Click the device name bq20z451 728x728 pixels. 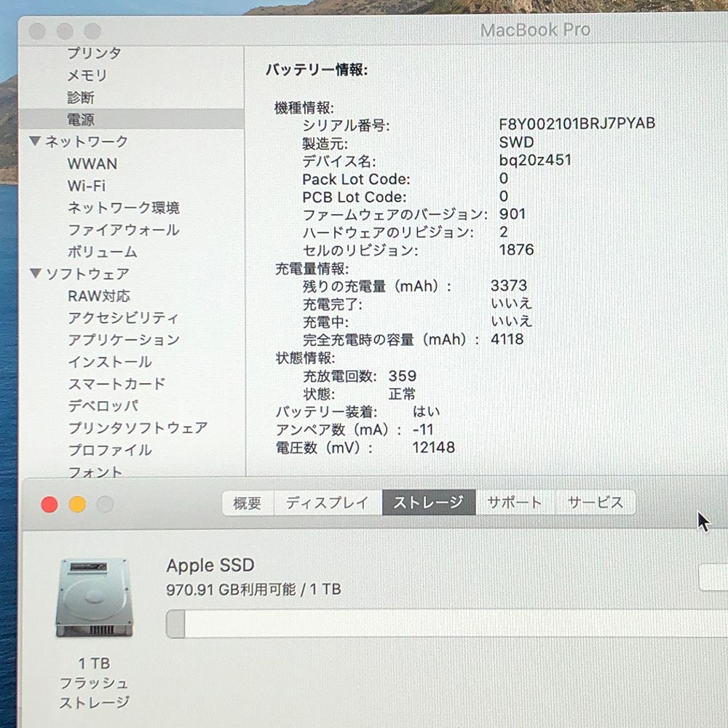535,160
